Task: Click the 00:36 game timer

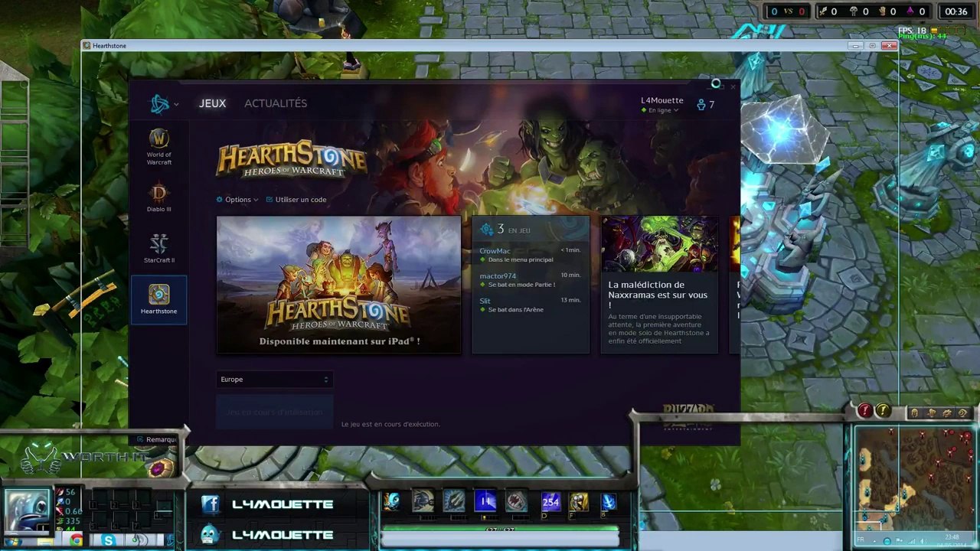Action: pyautogui.click(x=956, y=11)
